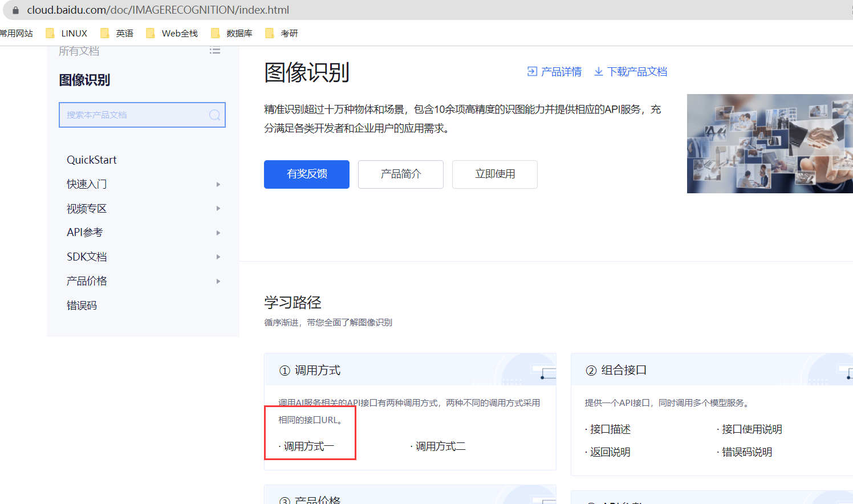Open the LINUX bookmark folder
The image size is (853, 504).
[x=67, y=33]
